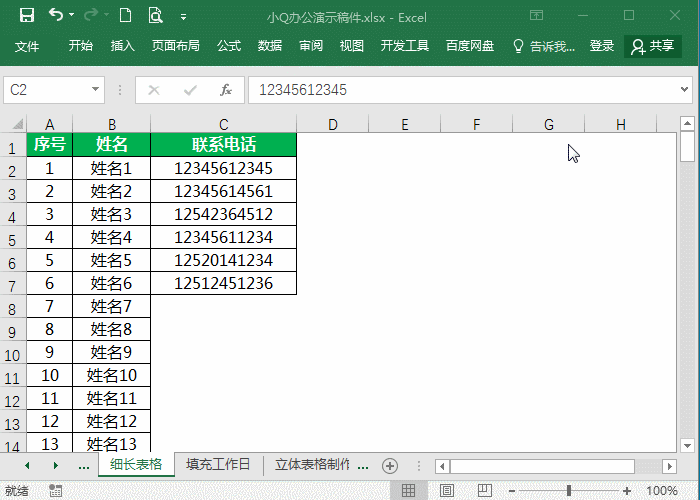This screenshot has width=700, height=500.
Task: Click the Undo arrow icon
Action: [56, 15]
